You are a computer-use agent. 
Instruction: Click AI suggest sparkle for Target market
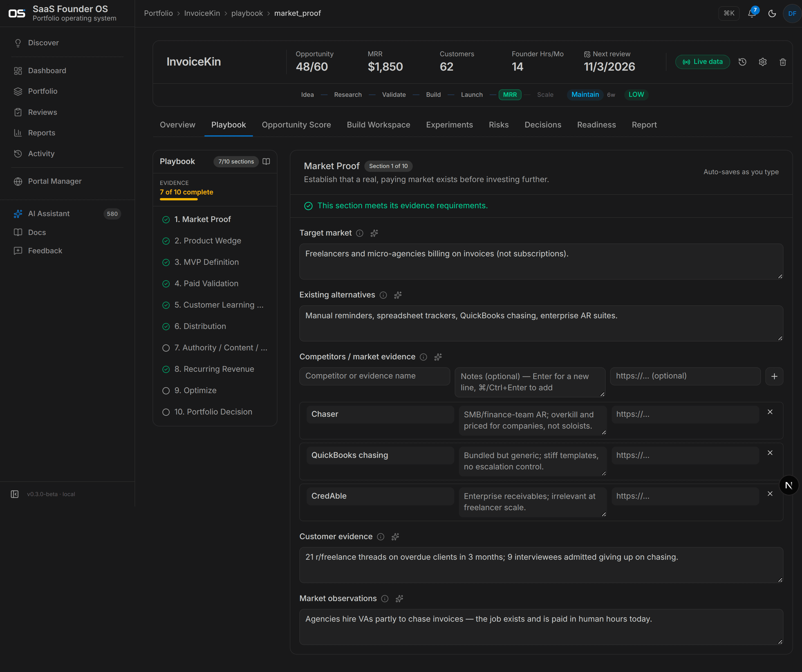[x=374, y=233]
